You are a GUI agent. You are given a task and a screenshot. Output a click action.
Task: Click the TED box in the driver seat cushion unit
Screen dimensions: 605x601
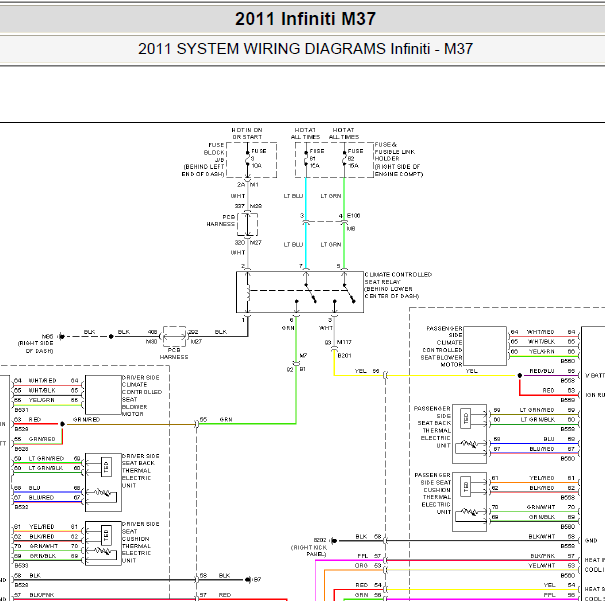pos(106,535)
